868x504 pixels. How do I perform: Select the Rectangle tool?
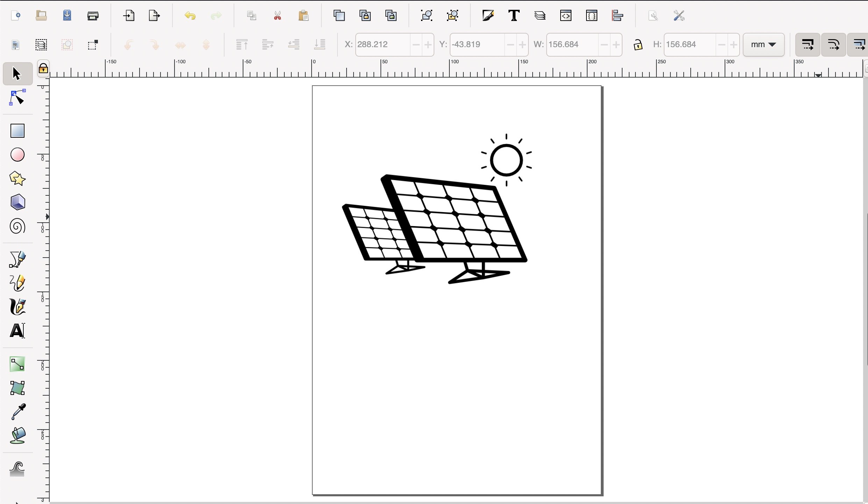17,131
